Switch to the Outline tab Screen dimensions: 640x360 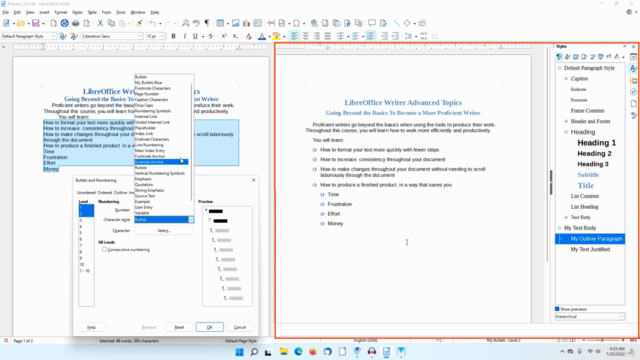point(120,192)
